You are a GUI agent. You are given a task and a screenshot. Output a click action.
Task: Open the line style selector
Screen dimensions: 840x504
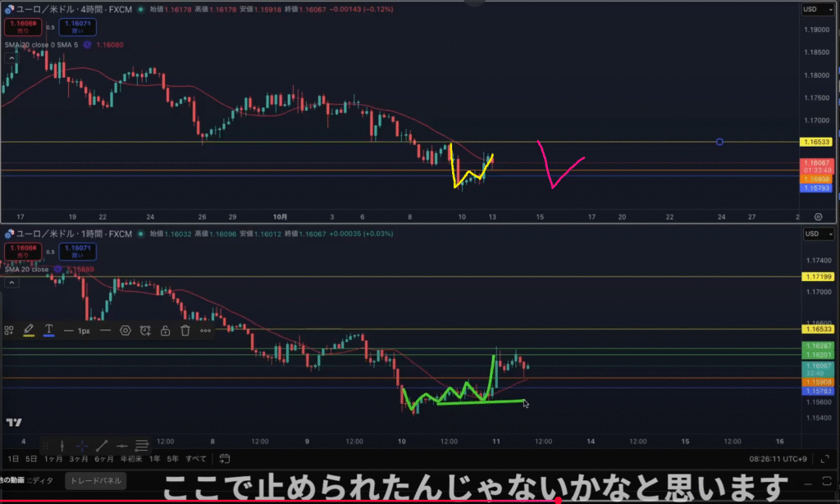(x=105, y=330)
